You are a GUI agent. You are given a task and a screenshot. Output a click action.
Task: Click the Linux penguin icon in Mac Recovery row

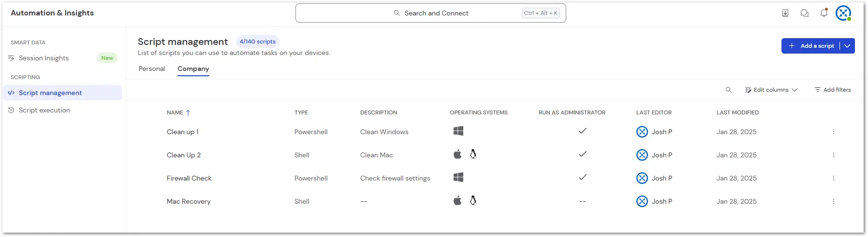coord(473,201)
